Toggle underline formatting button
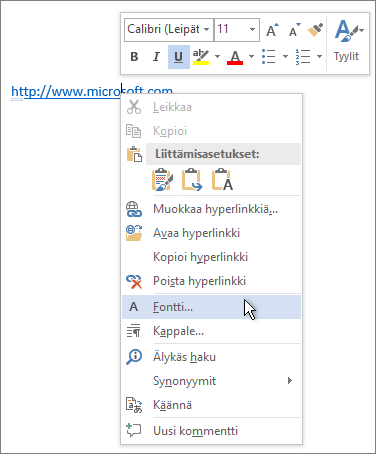Screen dimensions: 376x454 tap(179, 57)
